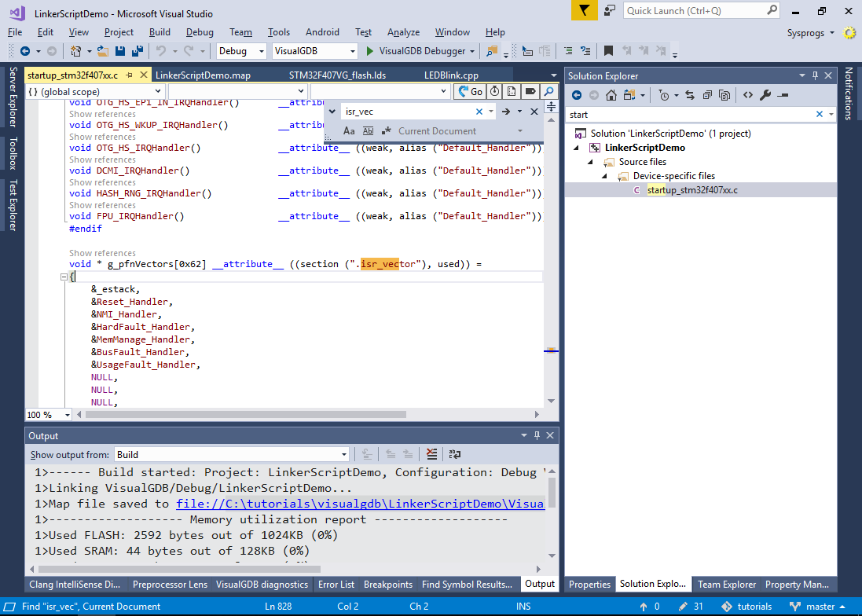Open the Build menu
Viewport: 862px width, 616px height.
pos(160,32)
